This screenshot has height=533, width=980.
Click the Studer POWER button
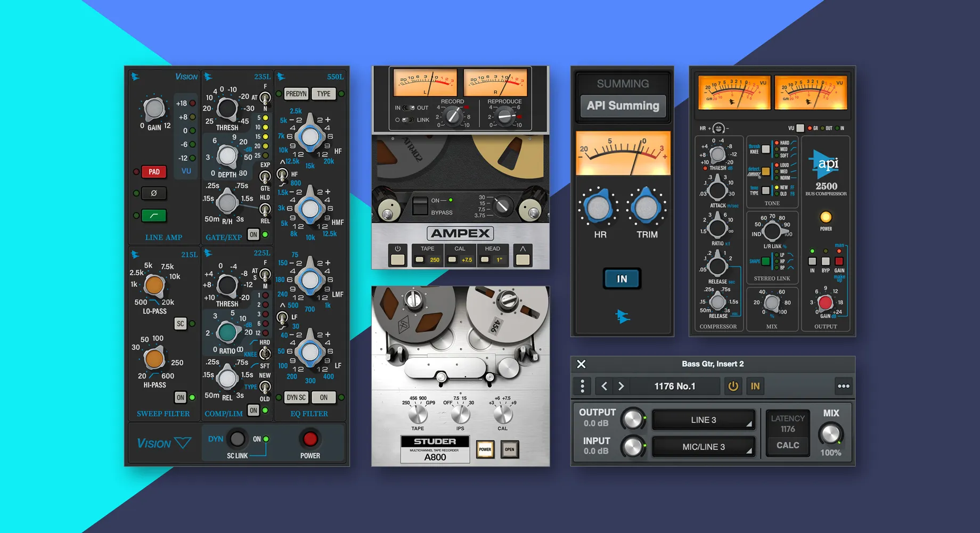[x=485, y=449]
